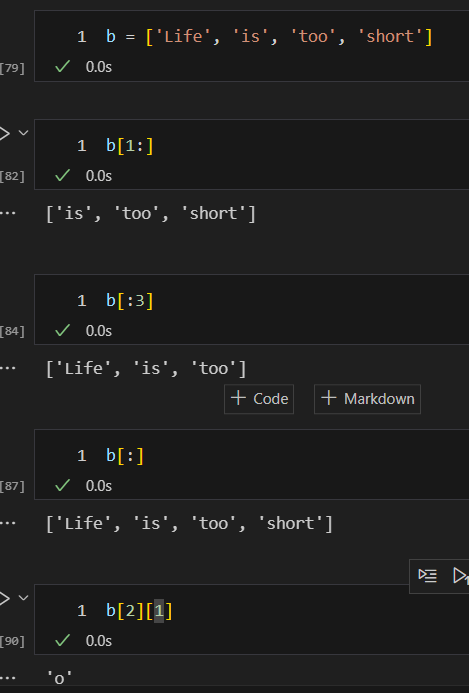Add a new Markdown cell
The height and width of the screenshot is (693, 469).
coord(367,399)
